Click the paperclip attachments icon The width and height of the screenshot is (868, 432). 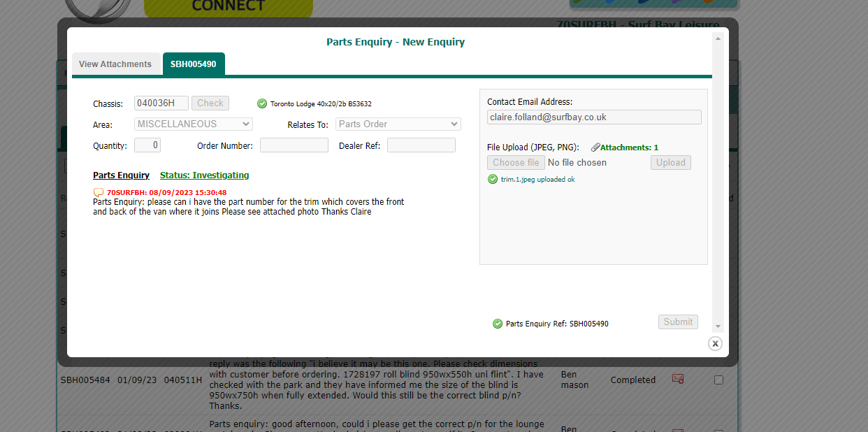(x=595, y=147)
